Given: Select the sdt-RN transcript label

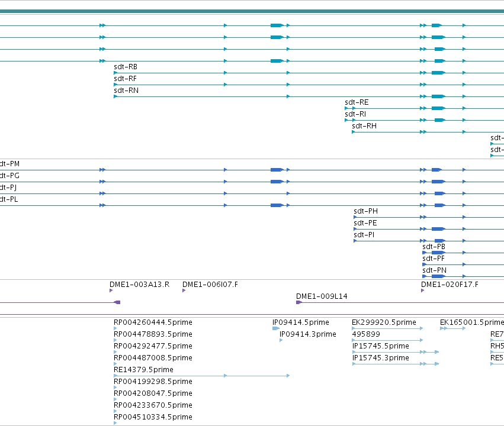Looking at the screenshot, I should (126, 91).
